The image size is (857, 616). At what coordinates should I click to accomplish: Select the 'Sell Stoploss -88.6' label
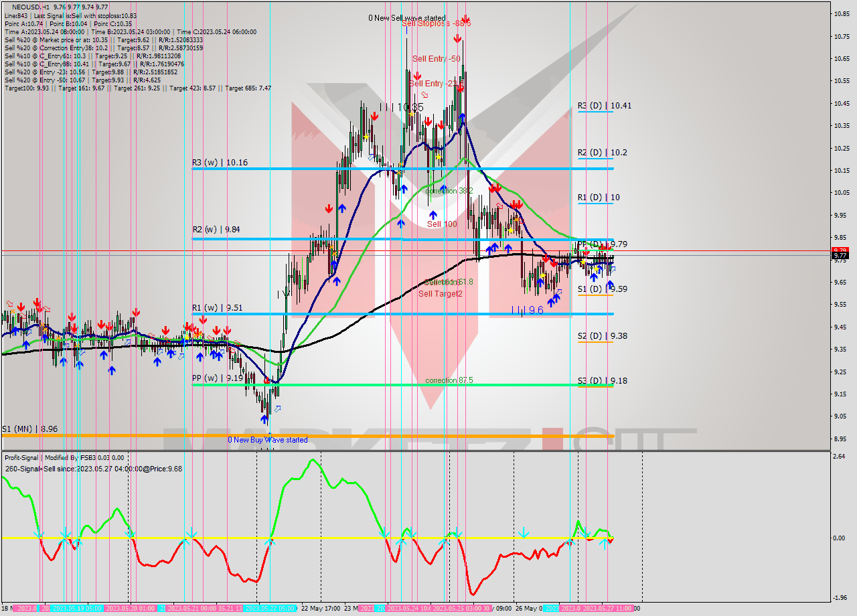[x=436, y=23]
